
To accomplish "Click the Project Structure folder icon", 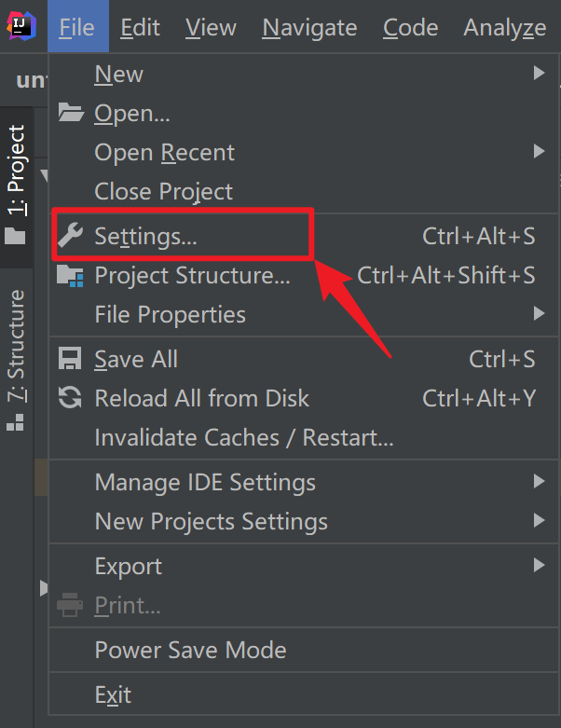I will [x=70, y=275].
